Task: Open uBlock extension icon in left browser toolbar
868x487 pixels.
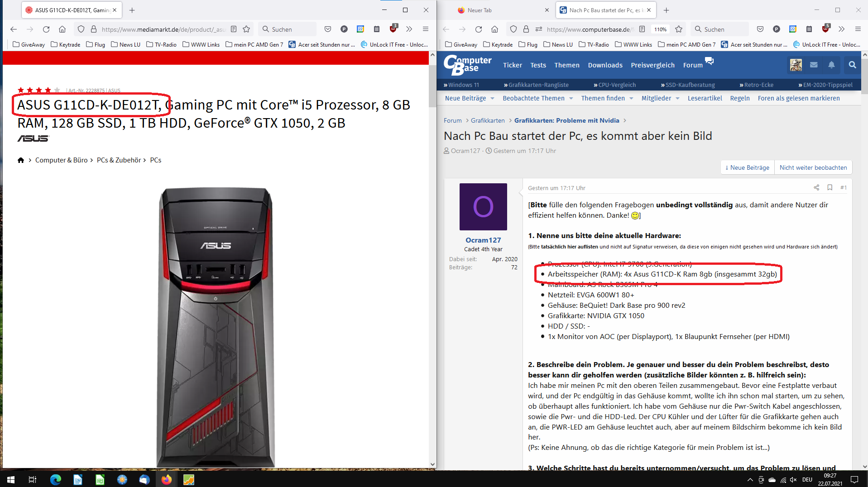Action: [x=393, y=29]
